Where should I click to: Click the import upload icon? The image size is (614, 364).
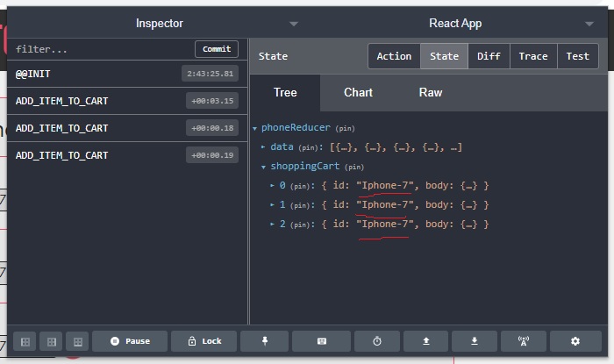tap(426, 341)
